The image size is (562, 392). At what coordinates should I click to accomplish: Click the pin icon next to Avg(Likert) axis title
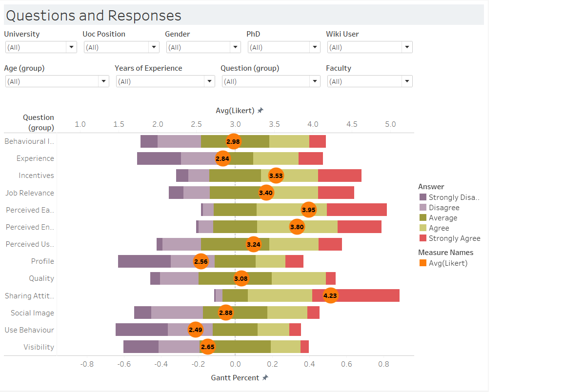coord(261,110)
